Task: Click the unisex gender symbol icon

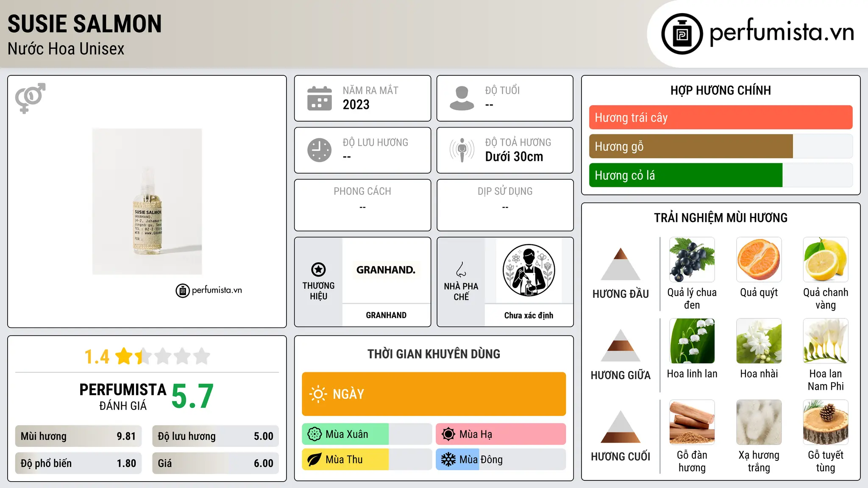Action: [x=30, y=98]
